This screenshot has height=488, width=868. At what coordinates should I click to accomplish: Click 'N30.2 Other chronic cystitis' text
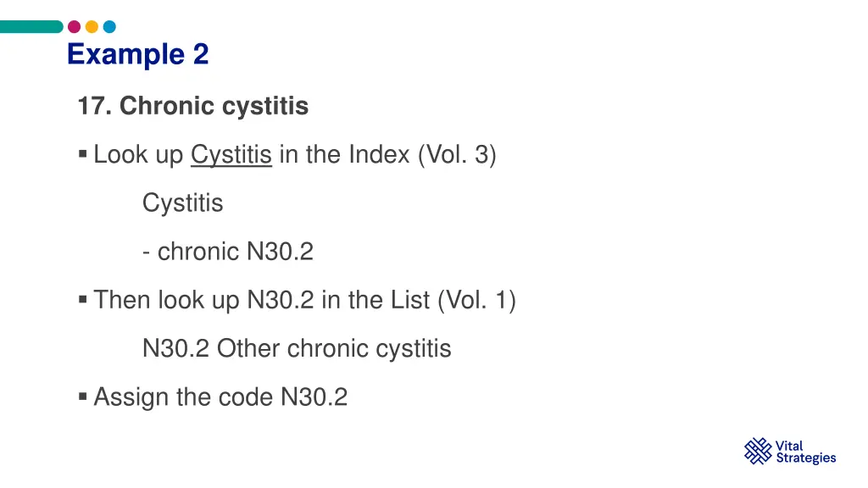pos(297,348)
